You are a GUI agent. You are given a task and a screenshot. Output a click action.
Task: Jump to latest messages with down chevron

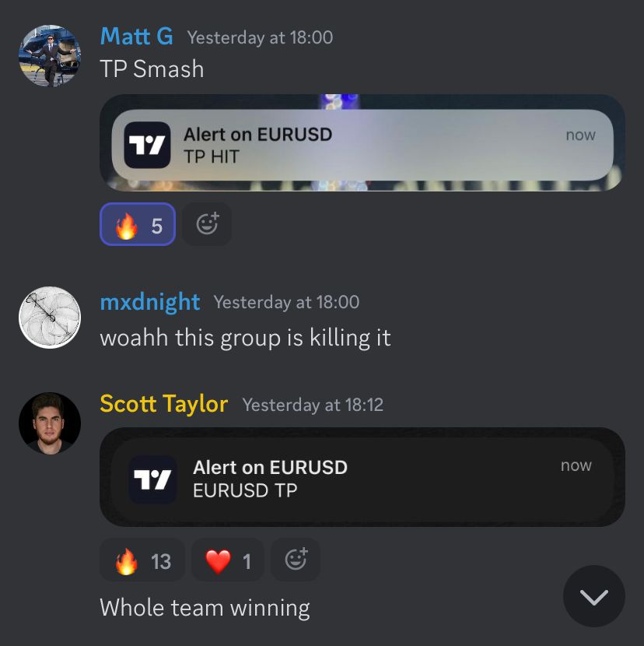tap(593, 596)
